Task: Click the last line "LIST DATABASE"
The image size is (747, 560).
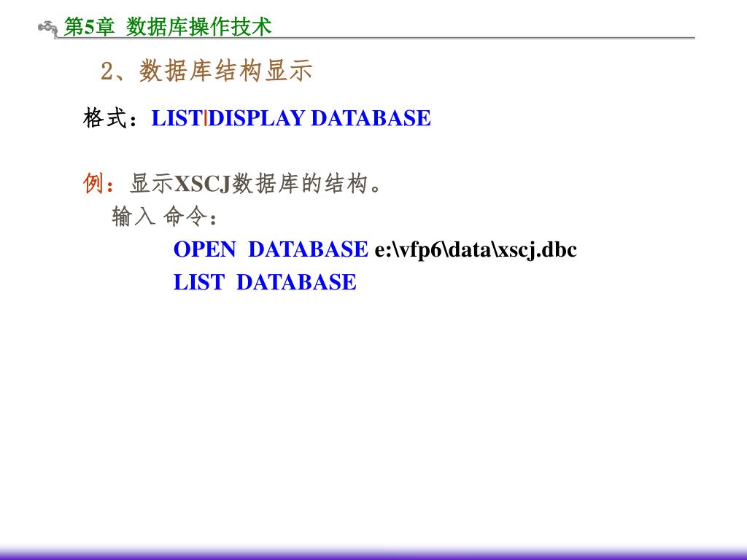Action: coord(265,282)
